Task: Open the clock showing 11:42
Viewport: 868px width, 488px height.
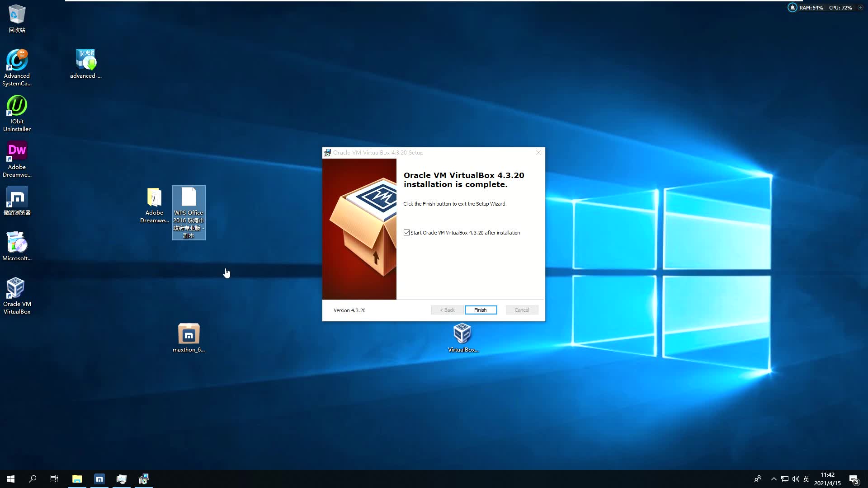Action: tap(827, 479)
